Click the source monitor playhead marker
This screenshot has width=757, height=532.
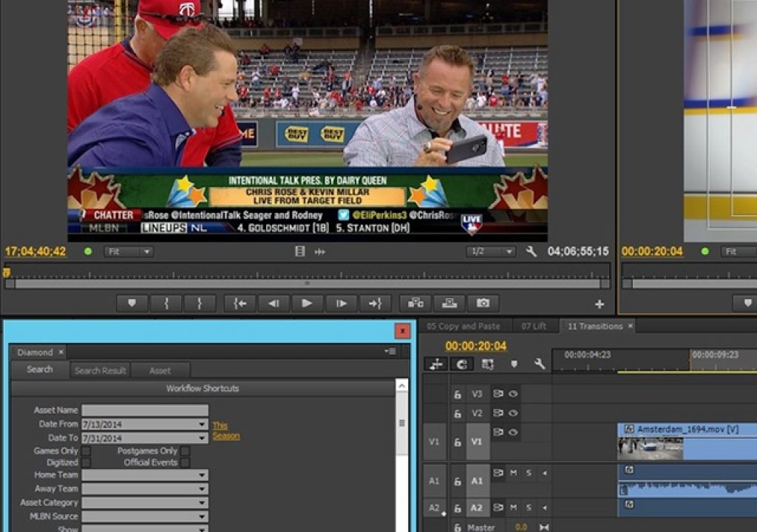coord(6,273)
